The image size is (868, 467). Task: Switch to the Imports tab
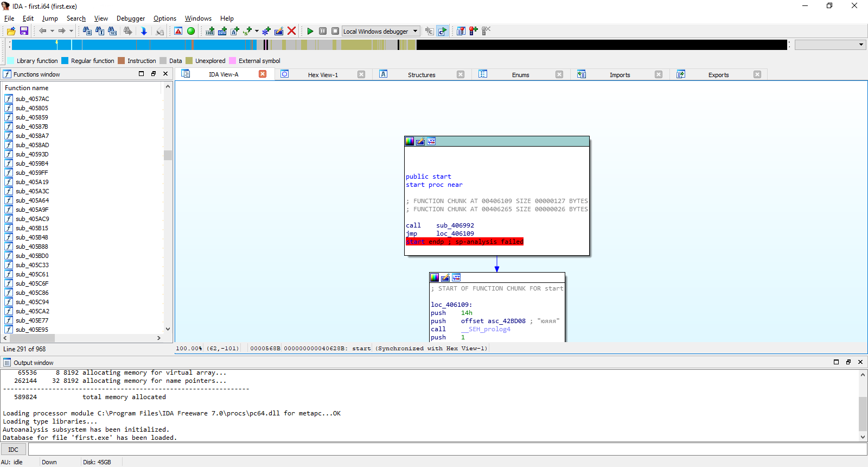coord(620,75)
